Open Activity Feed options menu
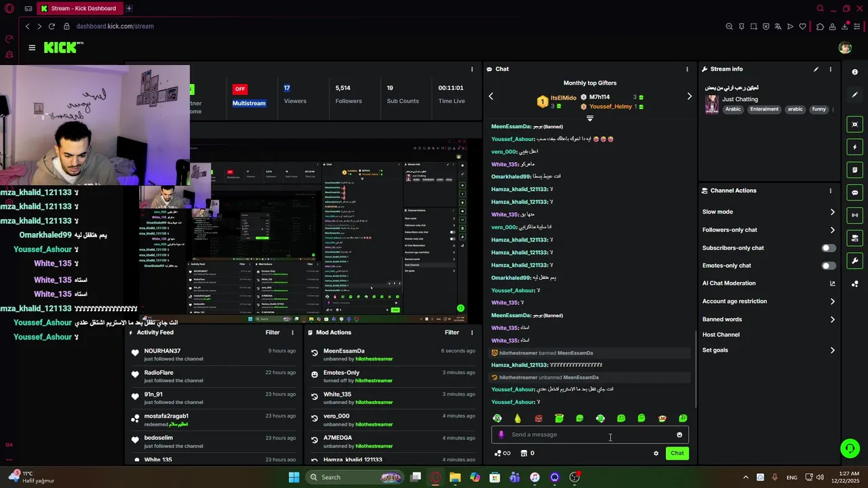This screenshot has height=488, width=868. (292, 333)
